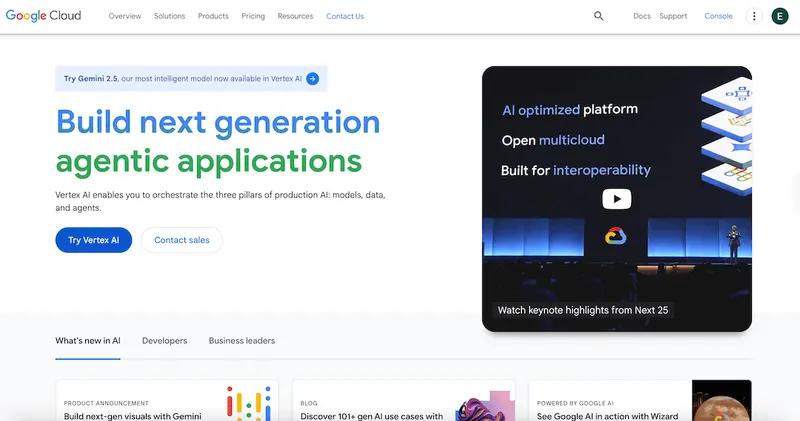This screenshot has width=800, height=421.
Task: Play the keynote video
Action: [x=616, y=199]
